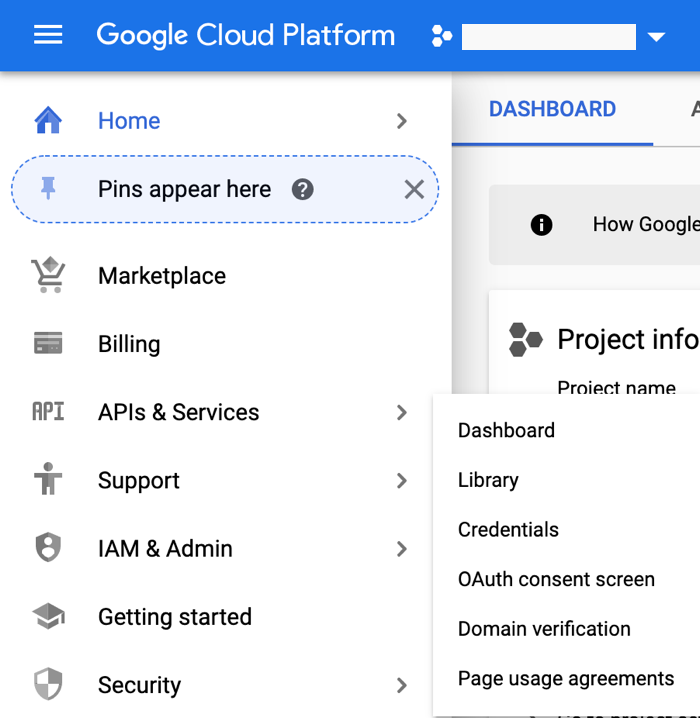Click the Getting started graduation cap icon
The width and height of the screenshot is (700, 718).
coord(48,617)
